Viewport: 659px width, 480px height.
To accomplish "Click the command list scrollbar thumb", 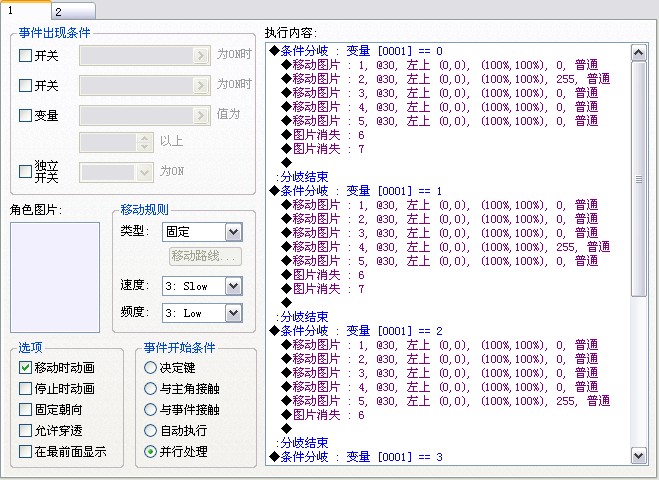I will [638, 179].
